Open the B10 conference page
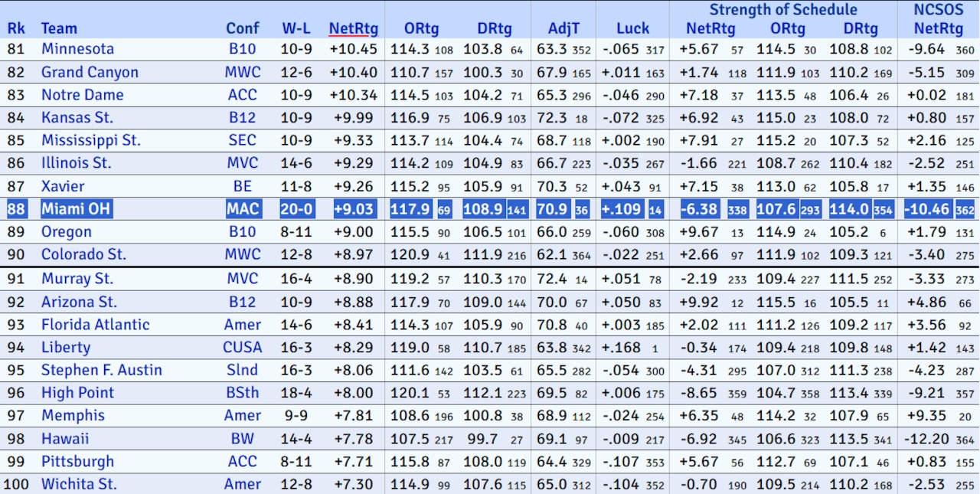This screenshot has height=494, width=980. click(x=243, y=47)
